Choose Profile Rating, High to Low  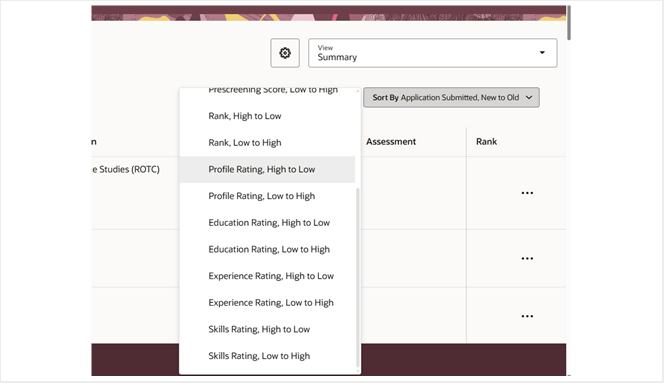268,170
